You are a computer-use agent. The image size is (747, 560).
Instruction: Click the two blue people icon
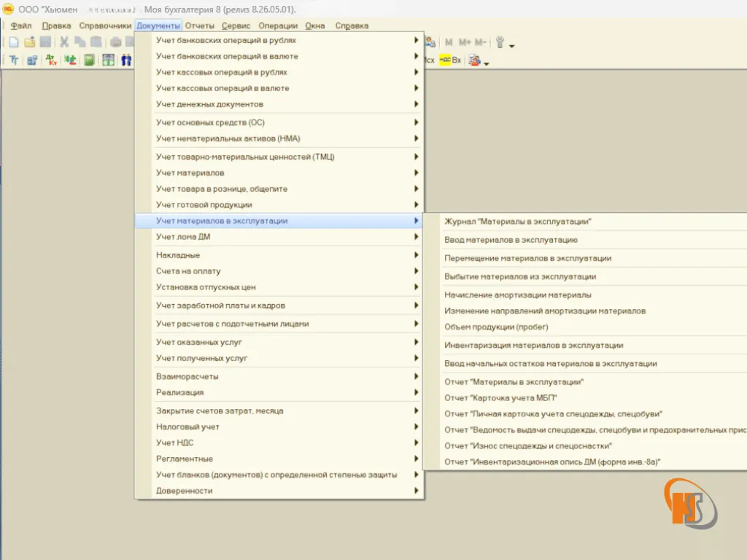[x=125, y=60]
